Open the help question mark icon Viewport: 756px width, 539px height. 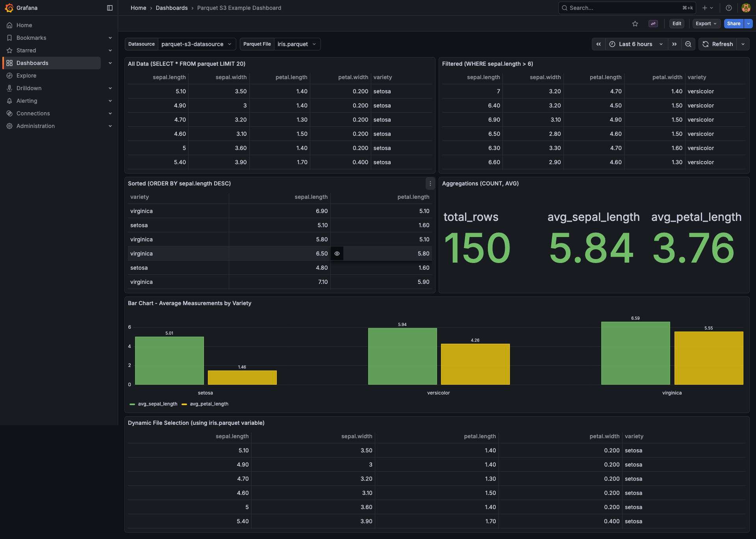(729, 8)
